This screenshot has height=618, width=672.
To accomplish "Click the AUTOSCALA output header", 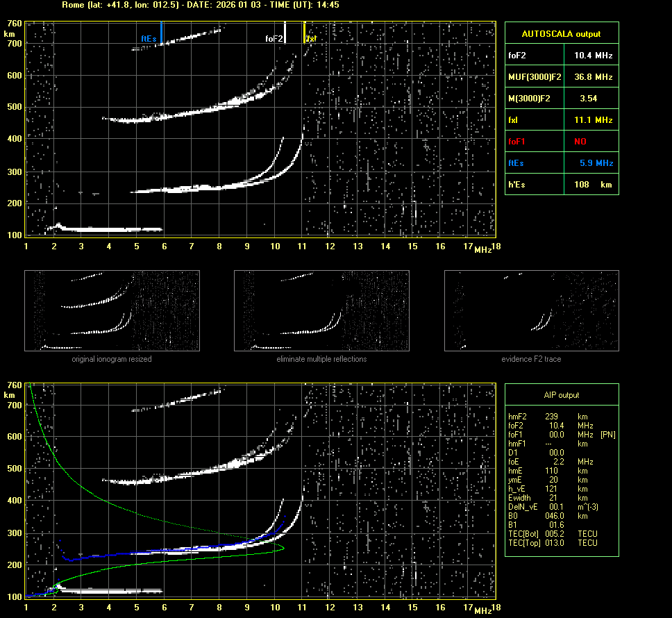I will pos(561,33).
